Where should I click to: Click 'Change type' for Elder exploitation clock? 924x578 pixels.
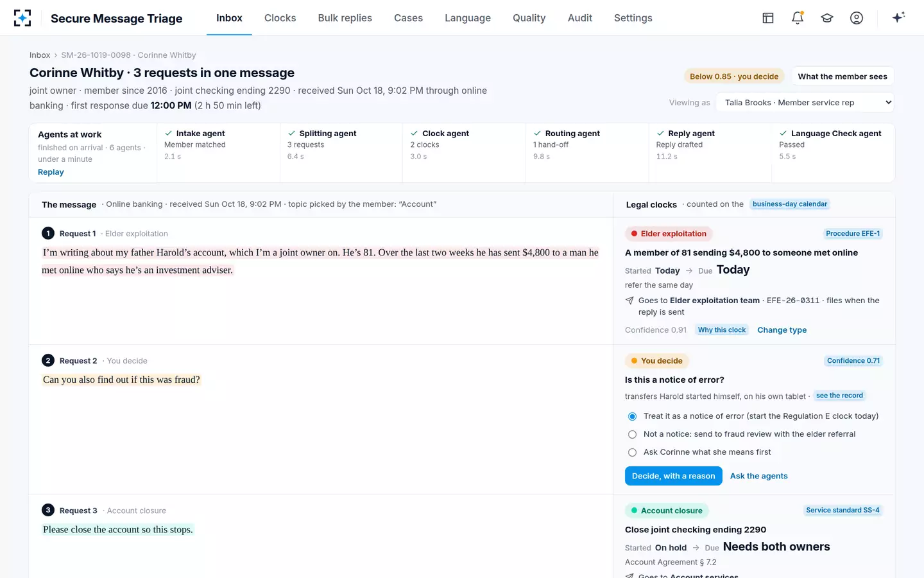(x=782, y=330)
